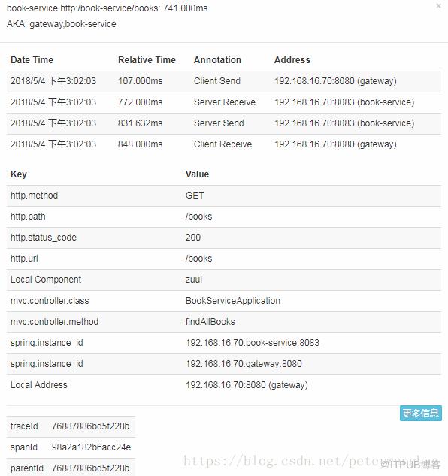Click the traceId label
This screenshot has width=448, height=476.
(x=24, y=426)
